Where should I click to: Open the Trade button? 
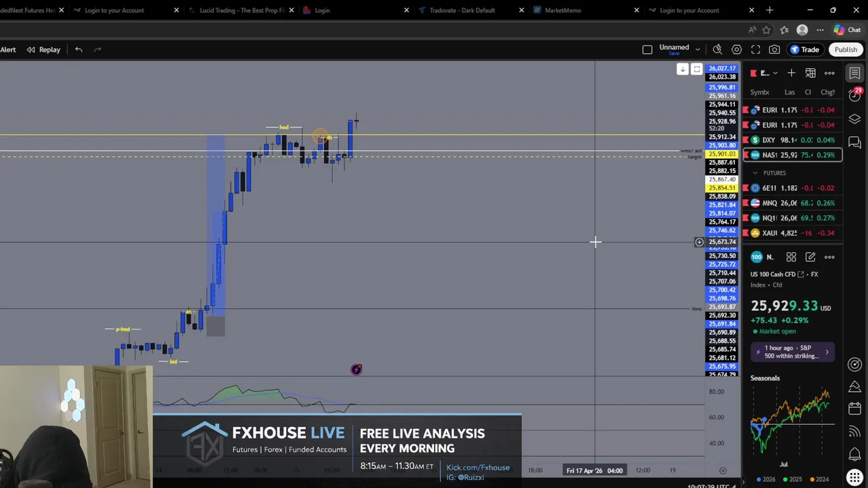tap(804, 49)
